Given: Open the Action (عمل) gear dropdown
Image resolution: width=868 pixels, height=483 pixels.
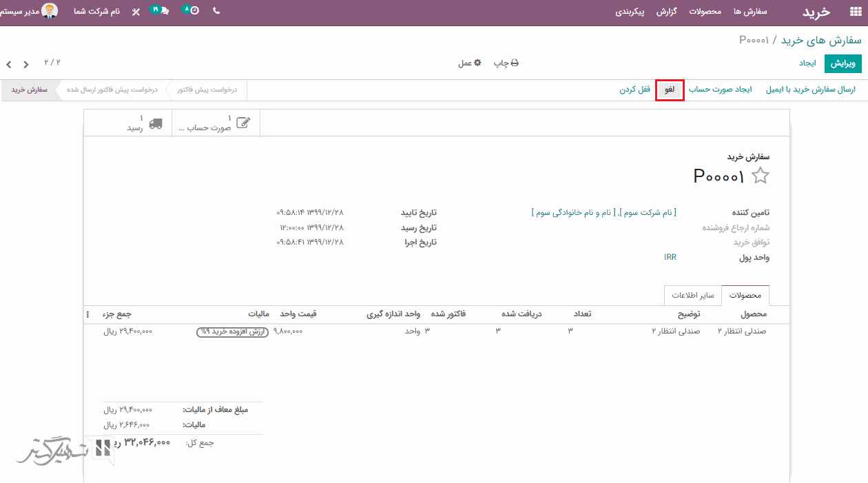Looking at the screenshot, I should [470, 63].
